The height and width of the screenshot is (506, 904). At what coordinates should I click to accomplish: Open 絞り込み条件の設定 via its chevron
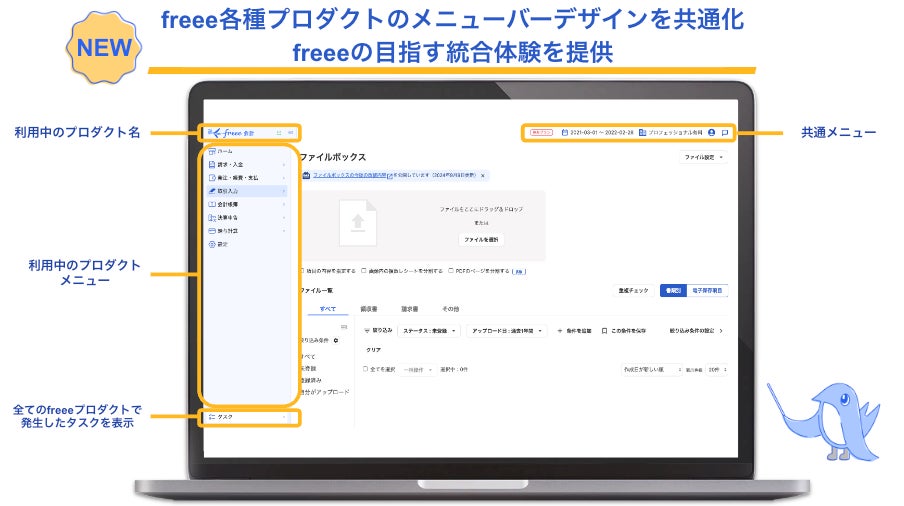click(x=721, y=331)
